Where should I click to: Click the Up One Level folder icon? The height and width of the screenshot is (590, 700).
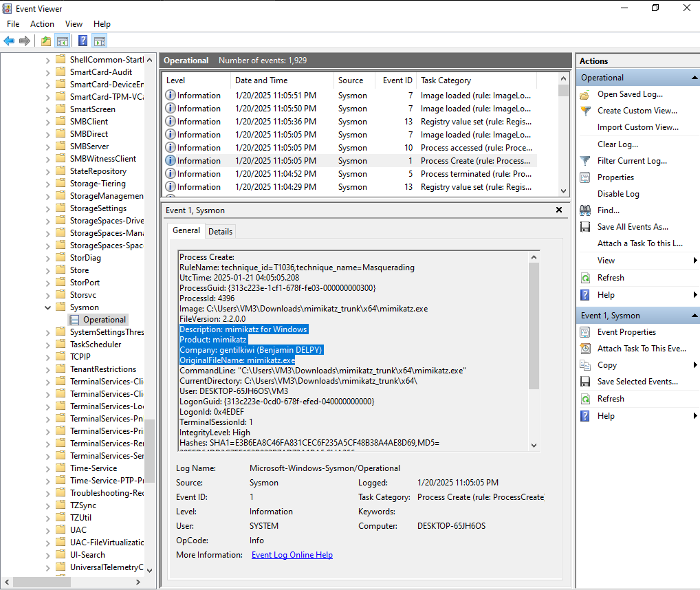click(46, 41)
